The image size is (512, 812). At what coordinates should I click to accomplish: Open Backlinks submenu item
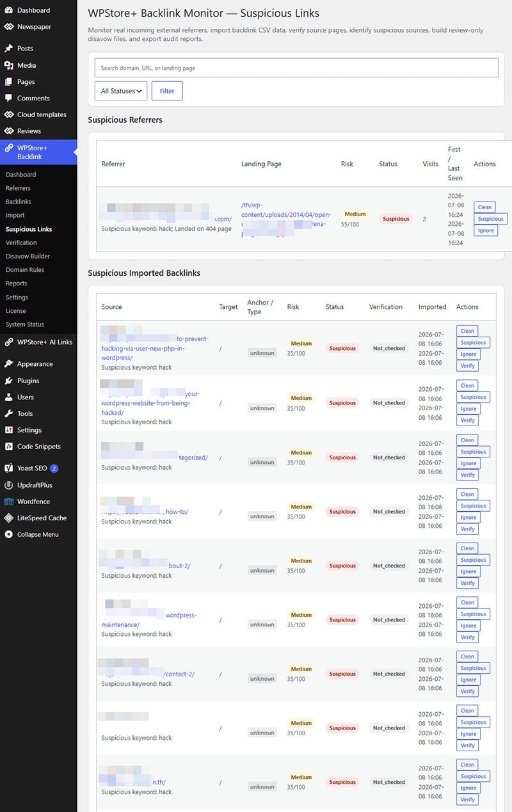point(18,202)
